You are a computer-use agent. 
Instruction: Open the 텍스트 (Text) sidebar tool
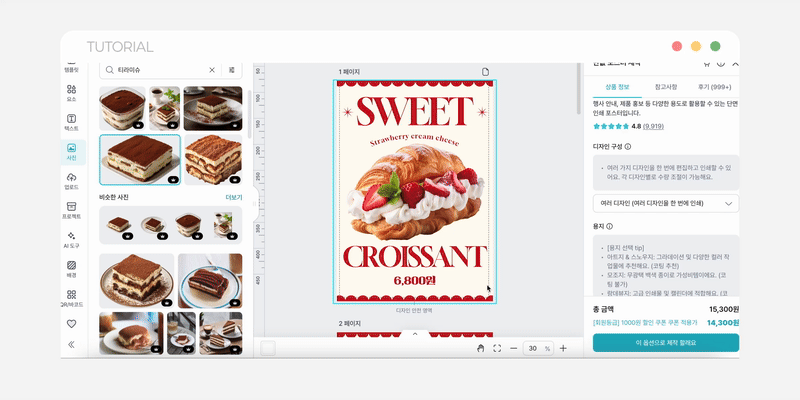[71, 122]
